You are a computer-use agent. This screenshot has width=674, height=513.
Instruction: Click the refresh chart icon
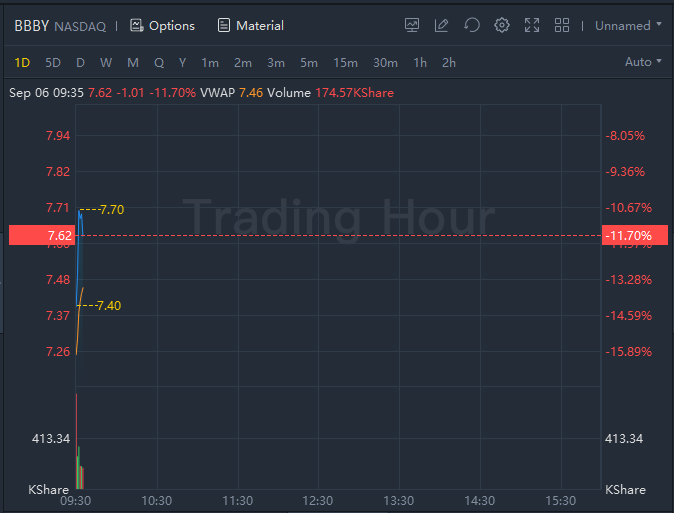pyautogui.click(x=472, y=25)
